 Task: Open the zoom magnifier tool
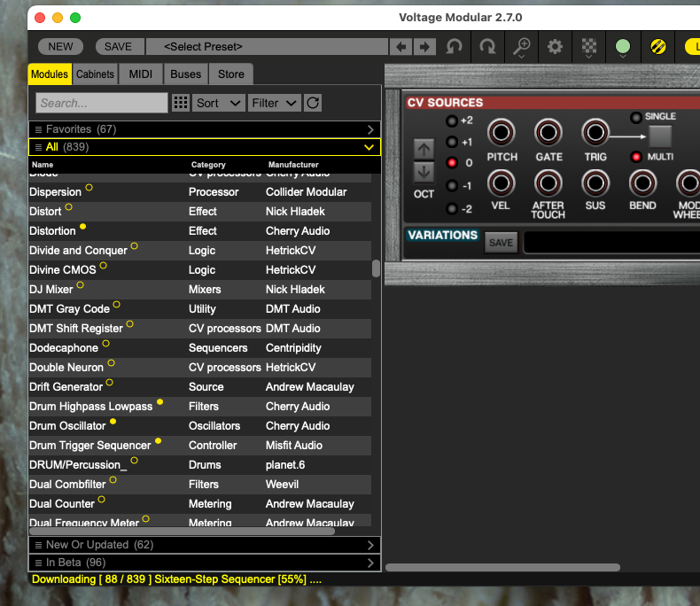pyautogui.click(x=521, y=47)
